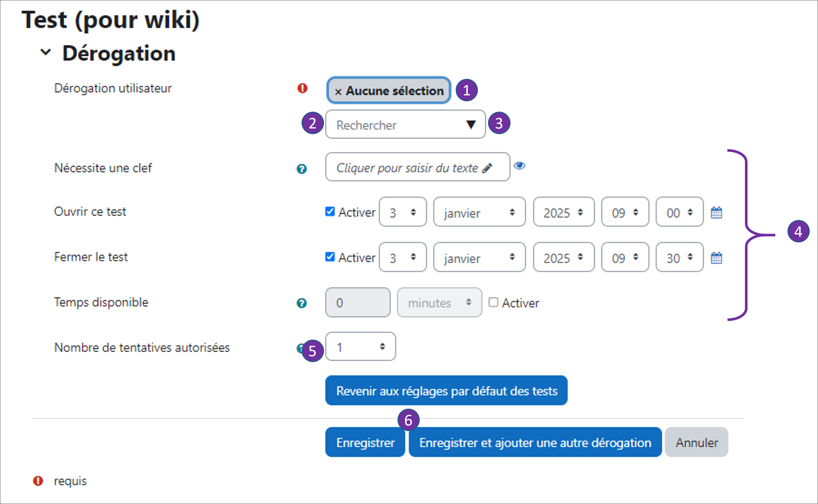Open the Rechercher dropdown arrow
The image size is (818, 504).
click(x=470, y=124)
